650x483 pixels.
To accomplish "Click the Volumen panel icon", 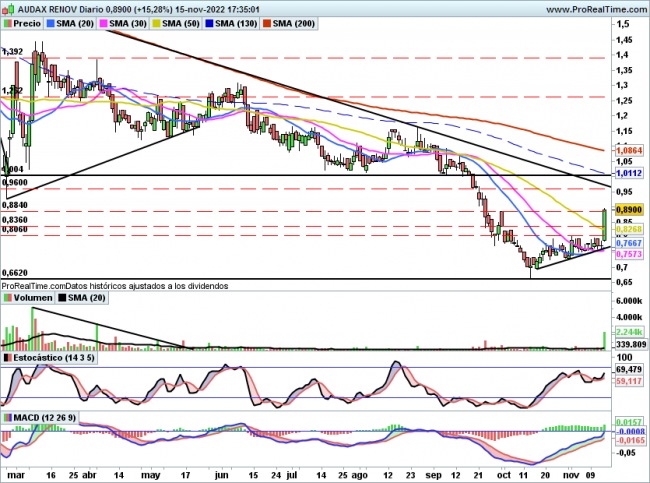I will (8, 297).
